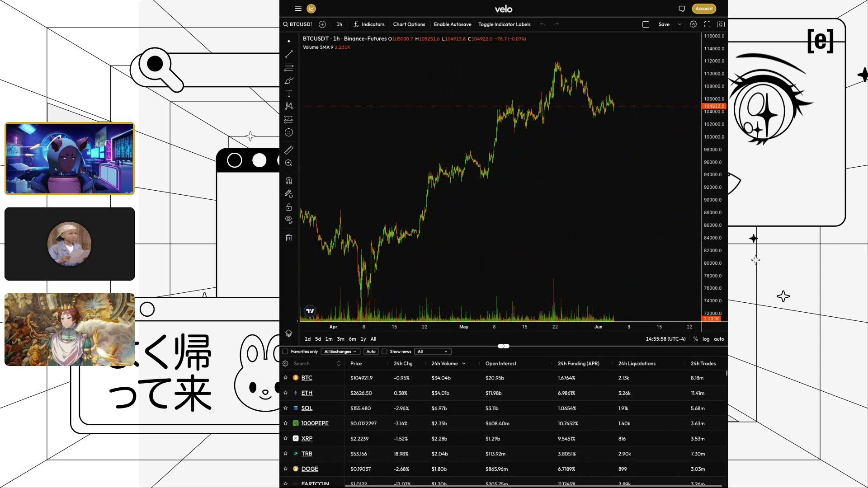Select the dot cursor tool
Viewport: 868px width, 488px height.
coord(289,41)
